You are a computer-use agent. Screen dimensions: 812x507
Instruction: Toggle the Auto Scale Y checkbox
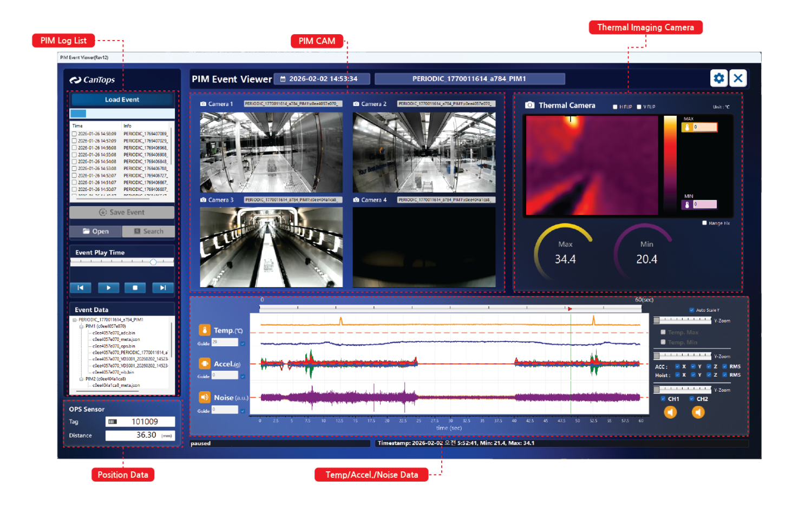point(692,310)
